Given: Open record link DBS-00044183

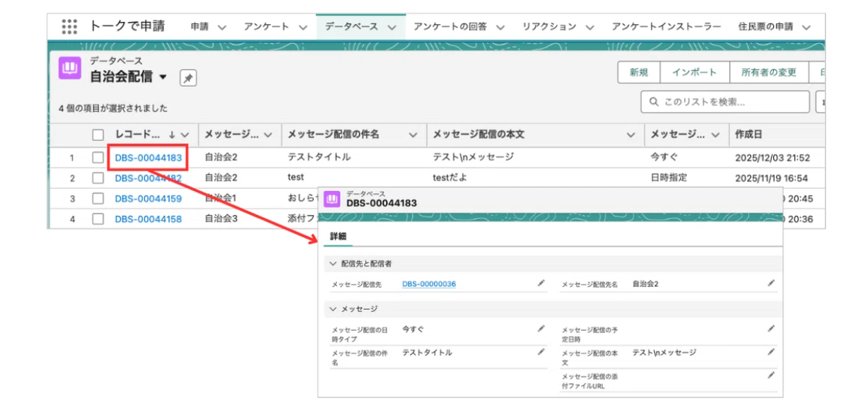Looking at the screenshot, I should [148, 158].
